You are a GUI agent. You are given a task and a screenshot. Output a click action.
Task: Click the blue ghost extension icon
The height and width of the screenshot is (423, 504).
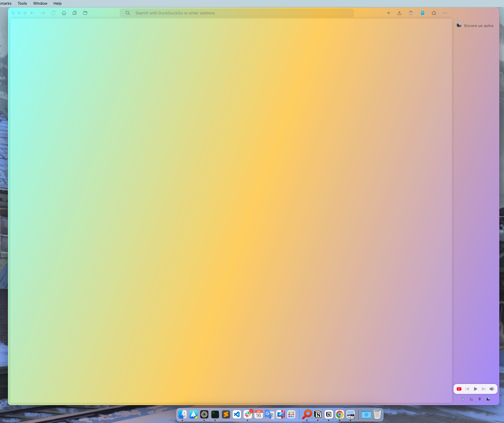pyautogui.click(x=423, y=13)
